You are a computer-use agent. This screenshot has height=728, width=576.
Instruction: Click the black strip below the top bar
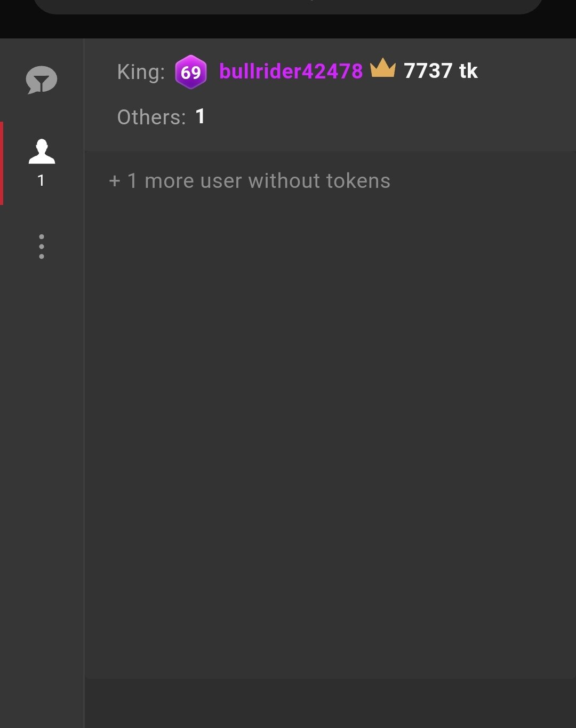point(288,27)
